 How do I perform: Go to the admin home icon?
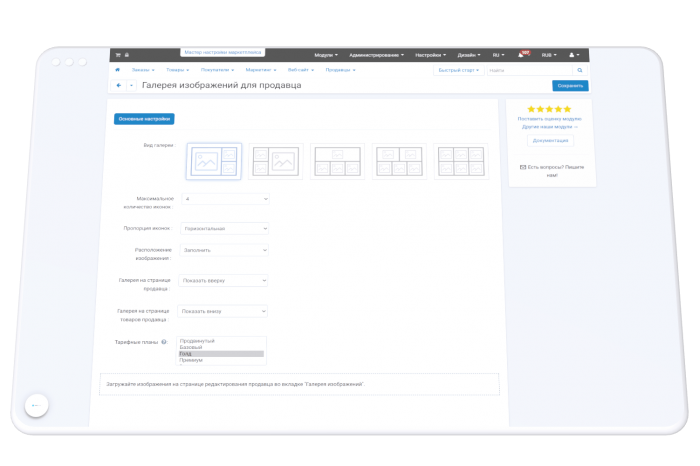[117, 70]
